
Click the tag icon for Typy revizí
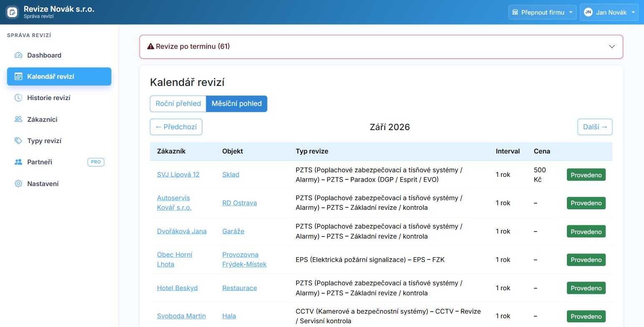click(18, 141)
